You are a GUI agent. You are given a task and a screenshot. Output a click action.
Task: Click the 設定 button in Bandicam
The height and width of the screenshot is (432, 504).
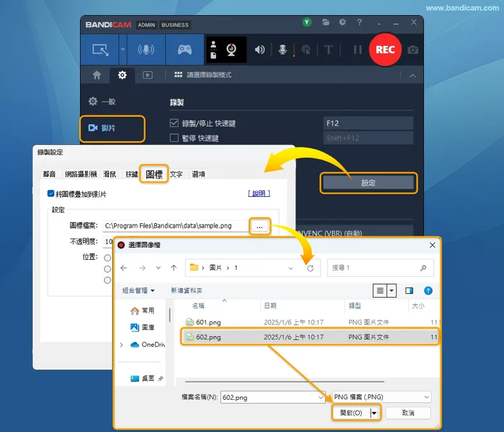369,183
